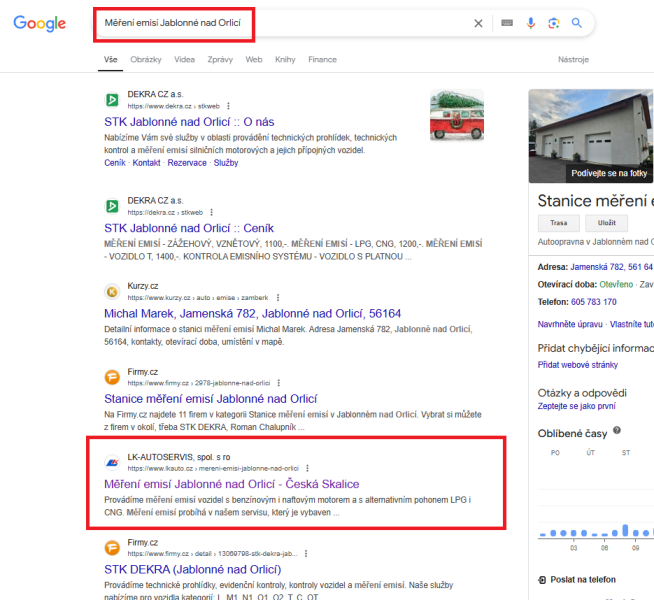Click the LK-AUTOSERVIS, spol. s ro site name
This screenshot has height=600, width=654.
tap(179, 457)
